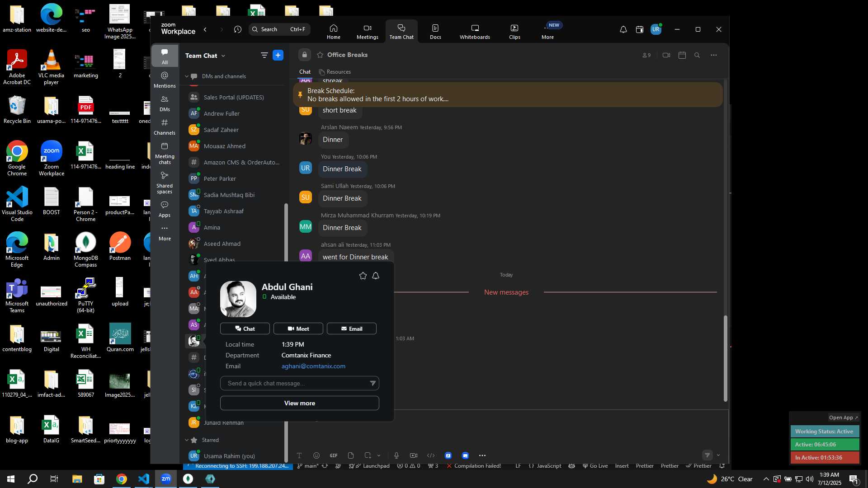Open pinned Break Schedule message
This screenshot has height=488, width=868.
pos(508,95)
